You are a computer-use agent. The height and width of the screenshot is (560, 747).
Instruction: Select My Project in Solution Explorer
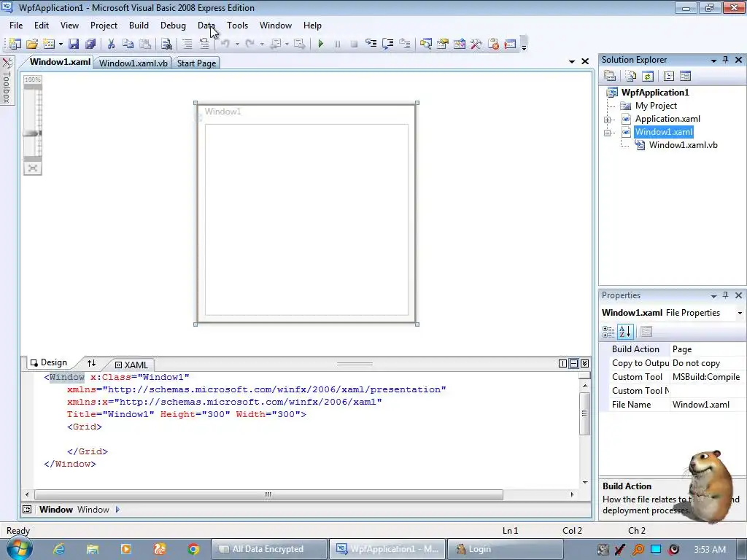point(656,106)
